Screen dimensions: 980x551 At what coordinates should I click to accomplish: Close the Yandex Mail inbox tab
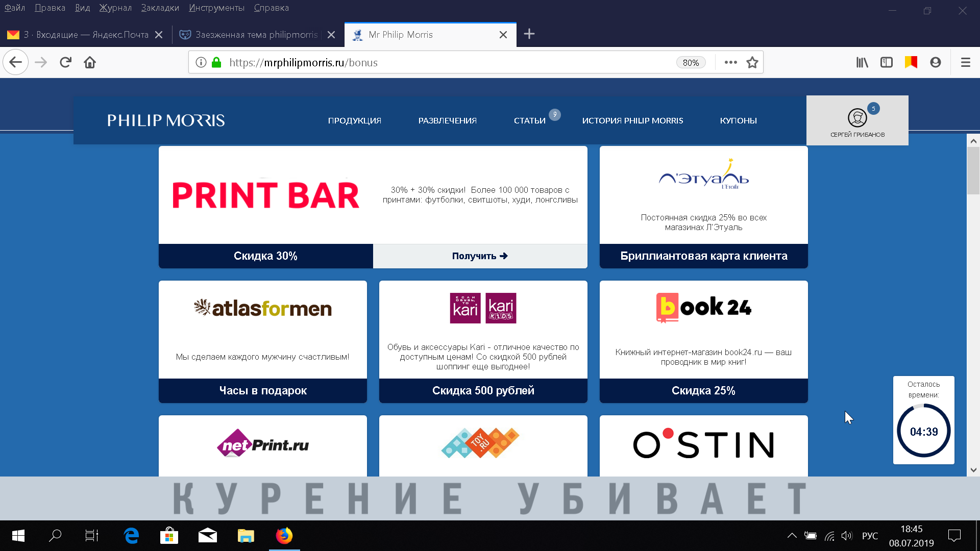[159, 35]
